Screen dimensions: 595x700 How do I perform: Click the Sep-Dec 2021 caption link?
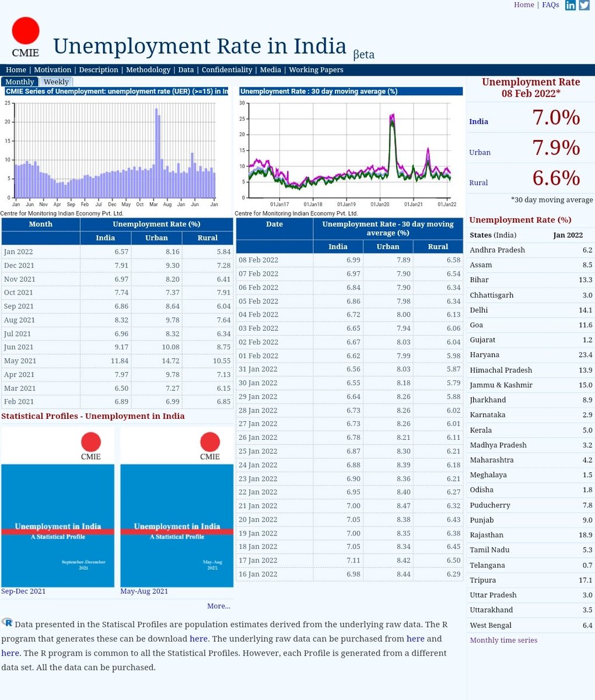pos(23,591)
